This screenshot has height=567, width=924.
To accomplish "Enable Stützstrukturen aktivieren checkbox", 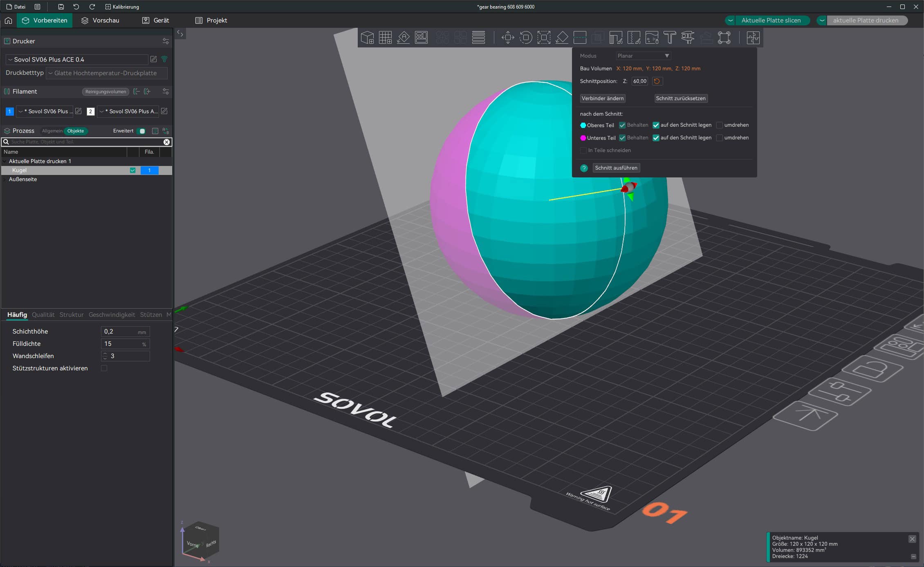I will [x=104, y=368].
